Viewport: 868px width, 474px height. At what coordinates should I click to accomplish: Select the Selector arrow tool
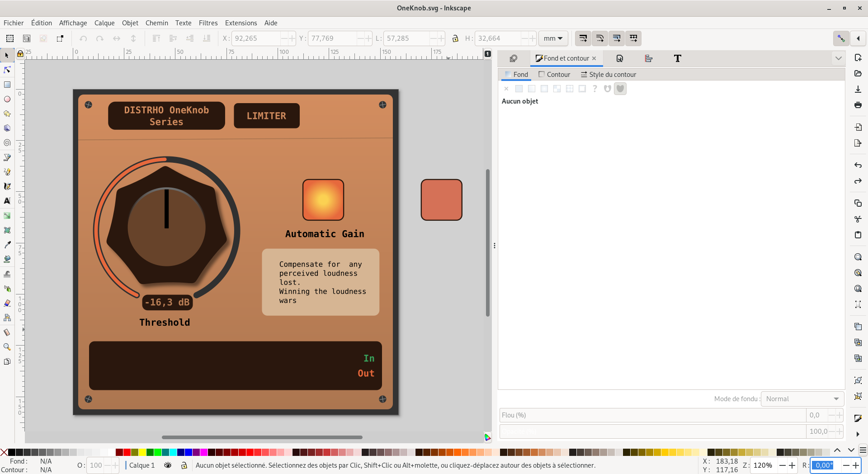coord(7,55)
